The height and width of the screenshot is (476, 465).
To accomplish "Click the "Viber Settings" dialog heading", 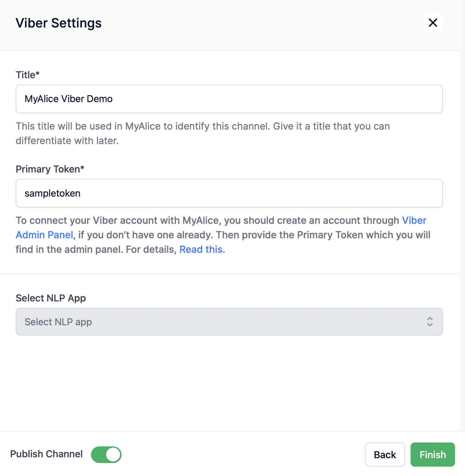I will pos(59,23).
